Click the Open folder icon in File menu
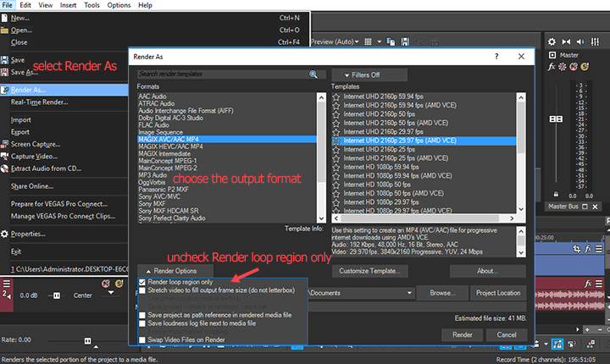 pyautogui.click(x=5, y=30)
